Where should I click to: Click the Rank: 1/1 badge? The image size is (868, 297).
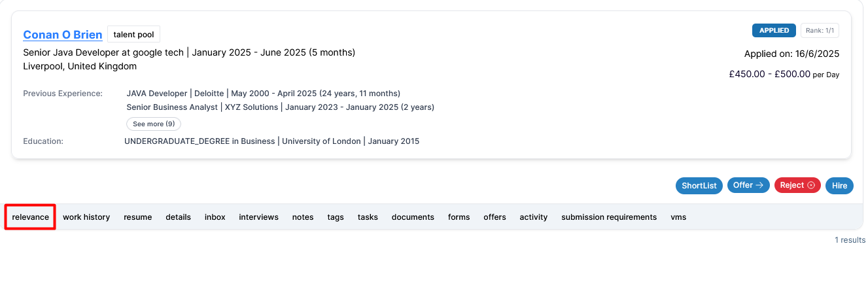(820, 30)
